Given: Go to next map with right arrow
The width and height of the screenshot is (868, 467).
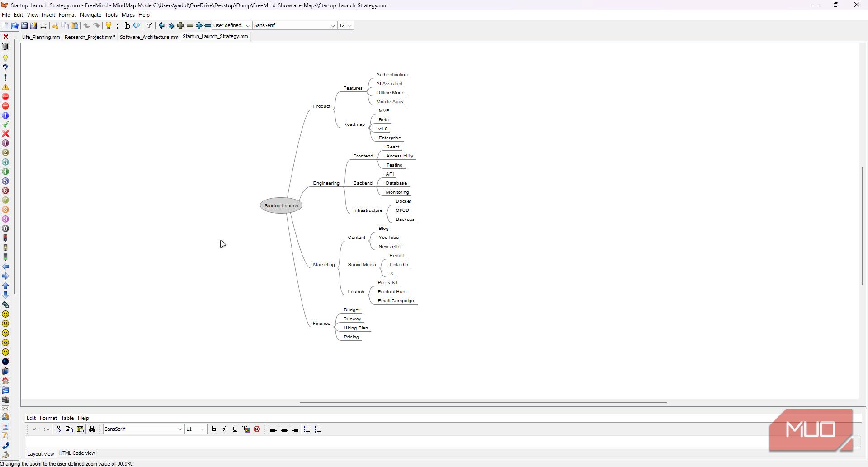Looking at the screenshot, I should pos(171,26).
